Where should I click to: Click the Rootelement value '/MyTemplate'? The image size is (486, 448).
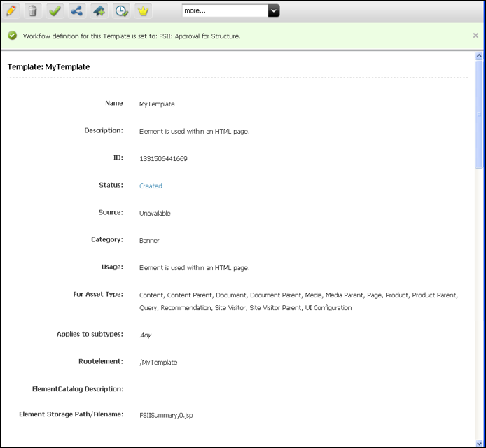pos(158,363)
